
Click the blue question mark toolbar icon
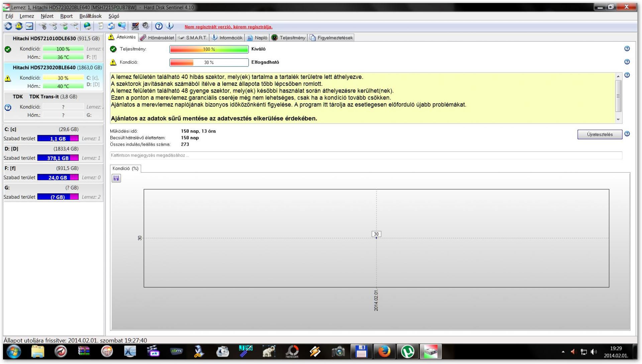tap(159, 26)
